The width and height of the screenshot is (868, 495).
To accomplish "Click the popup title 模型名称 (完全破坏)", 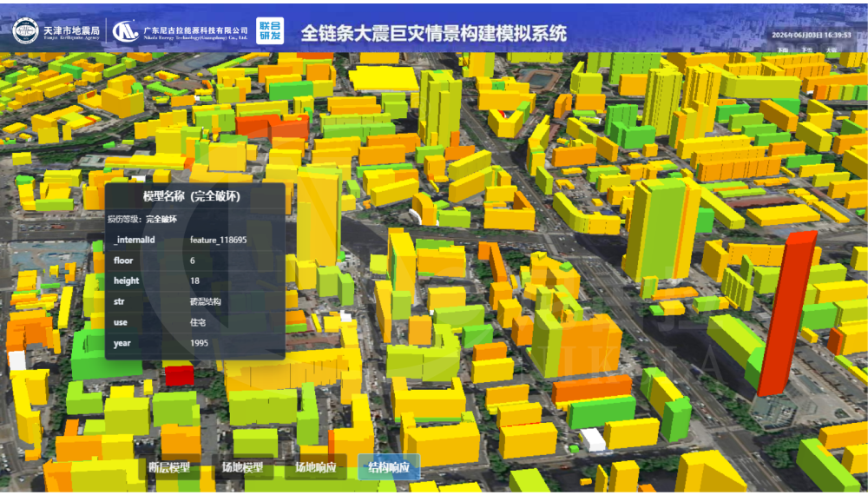I will click(192, 196).
